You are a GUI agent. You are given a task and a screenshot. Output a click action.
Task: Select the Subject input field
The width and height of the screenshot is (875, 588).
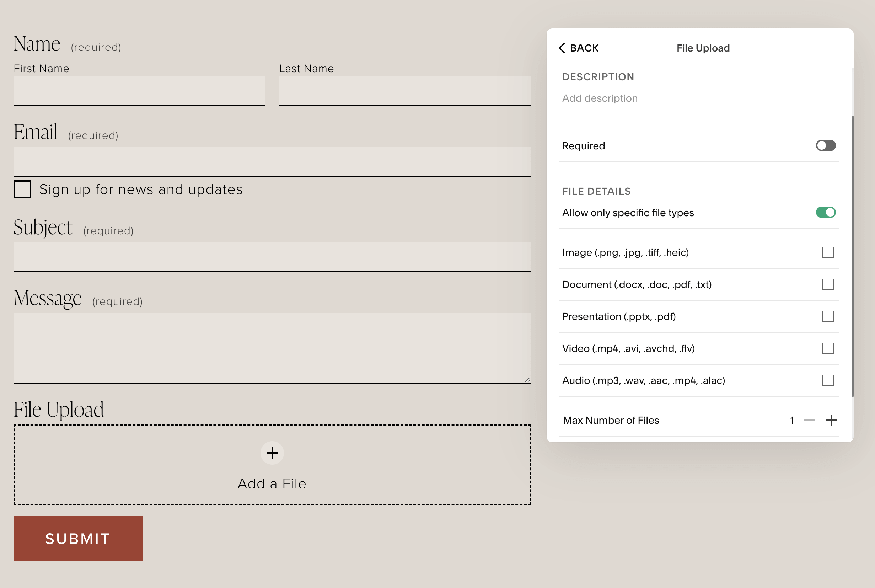pos(272,257)
